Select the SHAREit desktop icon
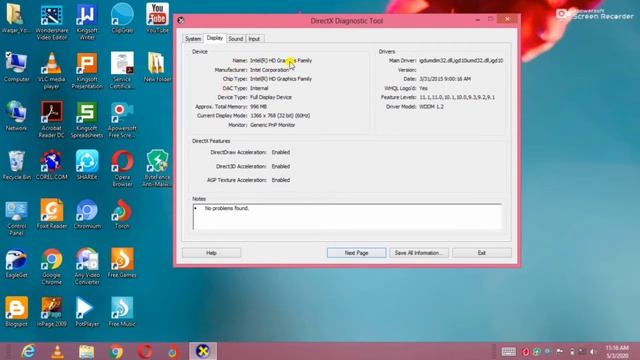 [x=87, y=165]
